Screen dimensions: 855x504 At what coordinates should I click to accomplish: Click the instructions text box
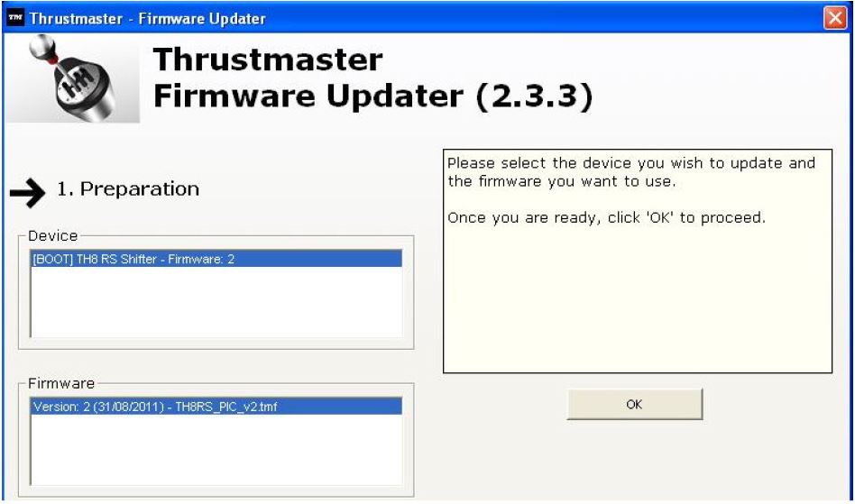point(638,261)
